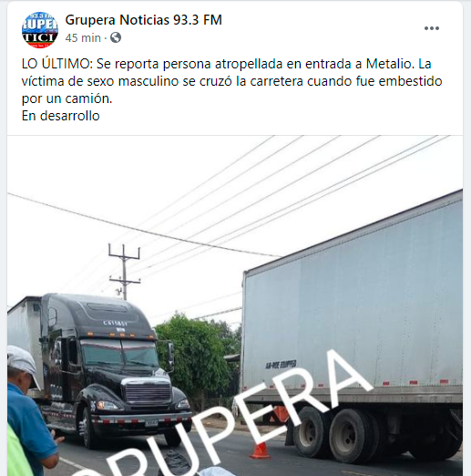Click the utility pole in the photo

click(x=124, y=271)
